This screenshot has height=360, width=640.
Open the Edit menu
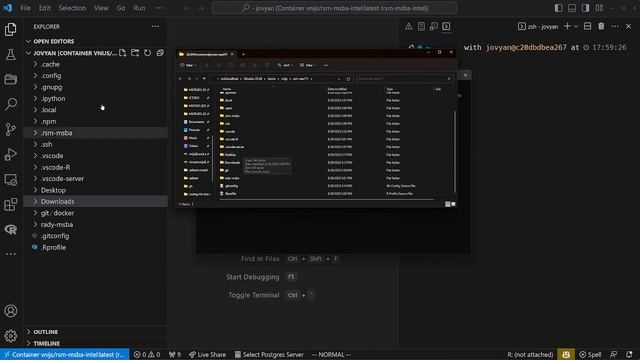pyautogui.click(x=44, y=8)
